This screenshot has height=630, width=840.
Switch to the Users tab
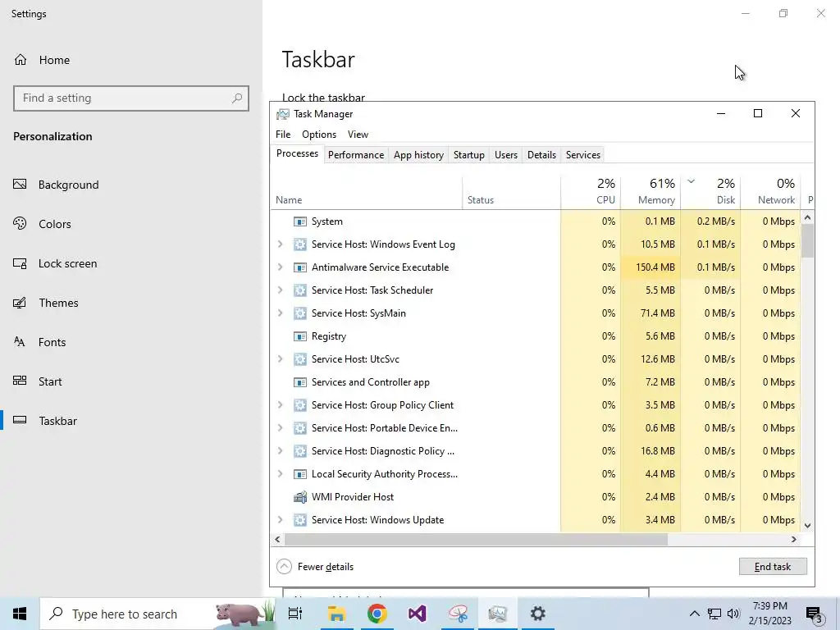505,155
